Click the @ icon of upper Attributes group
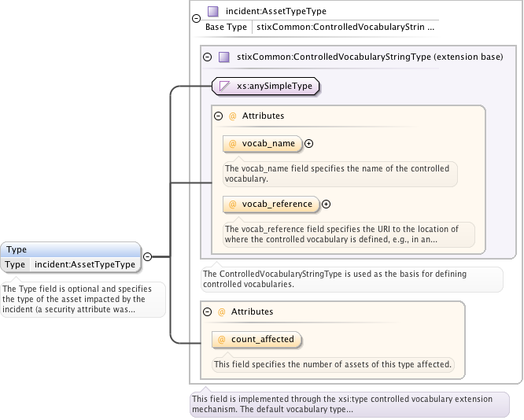This screenshot has height=420, width=524. [232, 116]
